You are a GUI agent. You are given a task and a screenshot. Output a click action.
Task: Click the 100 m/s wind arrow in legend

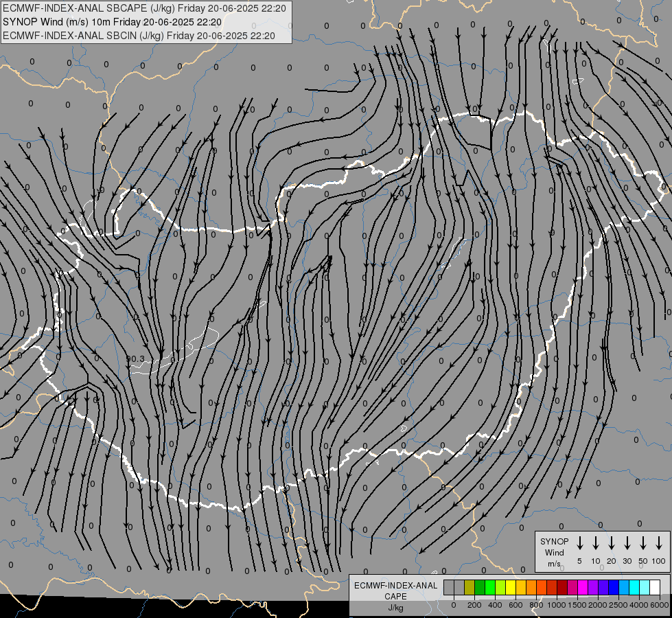pos(659,543)
